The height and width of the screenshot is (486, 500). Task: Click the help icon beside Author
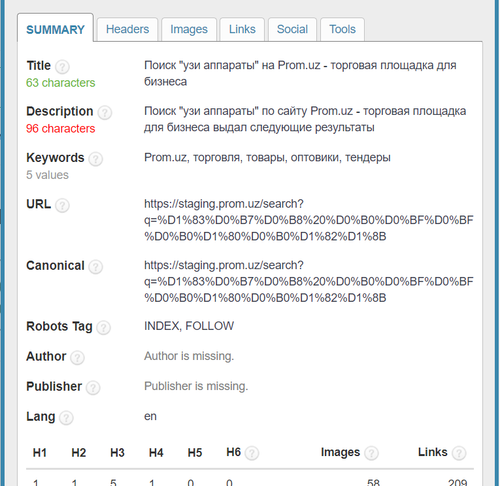77,358
